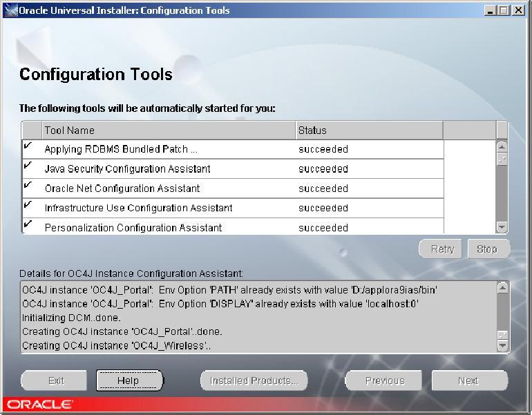Click checkmark beside Infrastructure Use Configuration Assistant
Image resolution: width=532 pixels, height=415 pixels.
click(x=28, y=204)
